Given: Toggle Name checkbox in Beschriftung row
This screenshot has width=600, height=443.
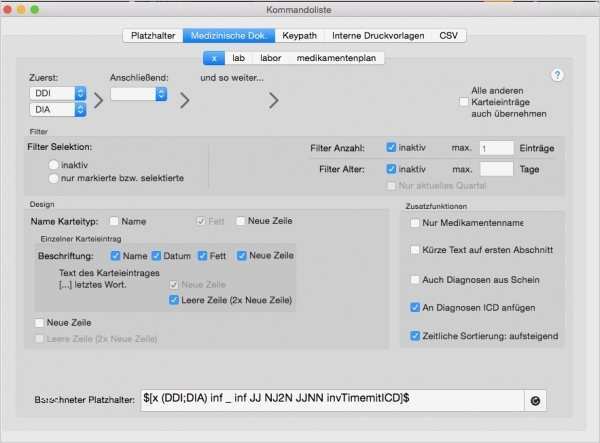Looking at the screenshot, I should point(115,256).
